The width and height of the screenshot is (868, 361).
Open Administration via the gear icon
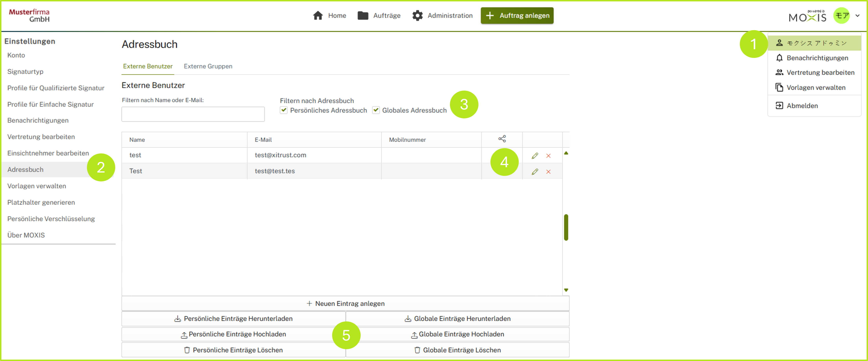coord(417,16)
